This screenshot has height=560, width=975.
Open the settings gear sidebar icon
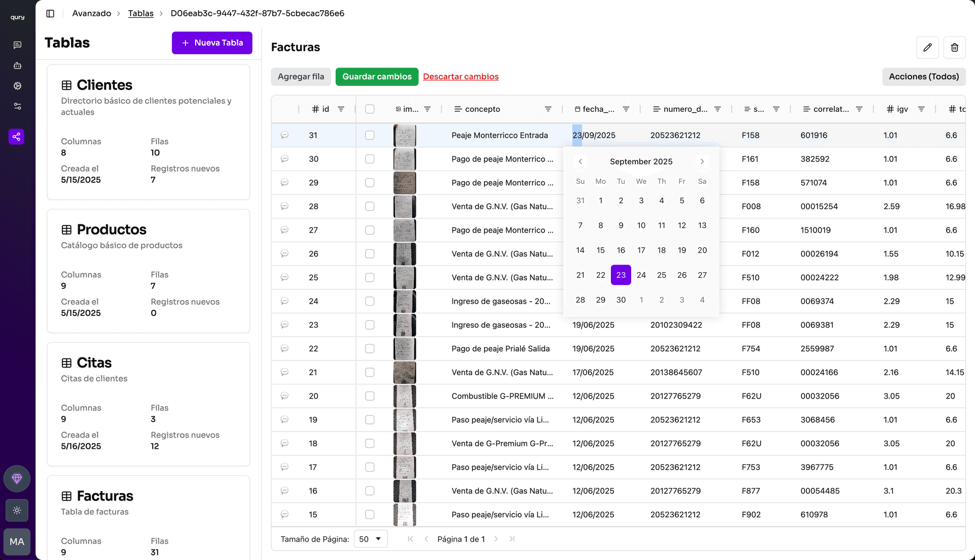(17, 86)
